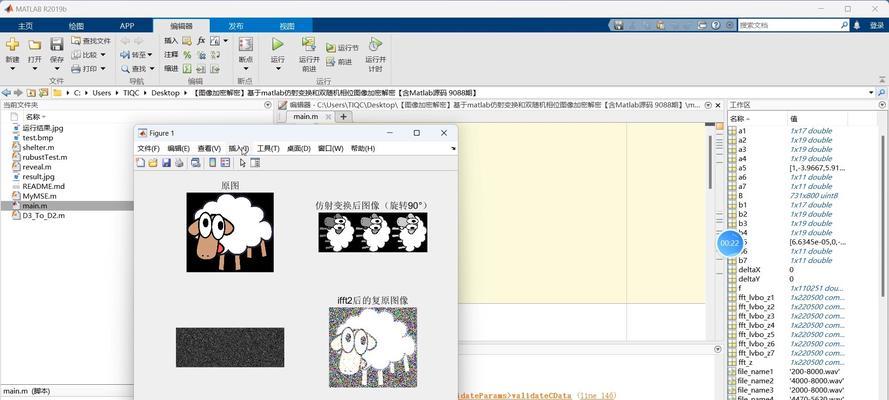Click the search icon at address bar end
This screenshot has width=889, height=400.
[882, 92]
